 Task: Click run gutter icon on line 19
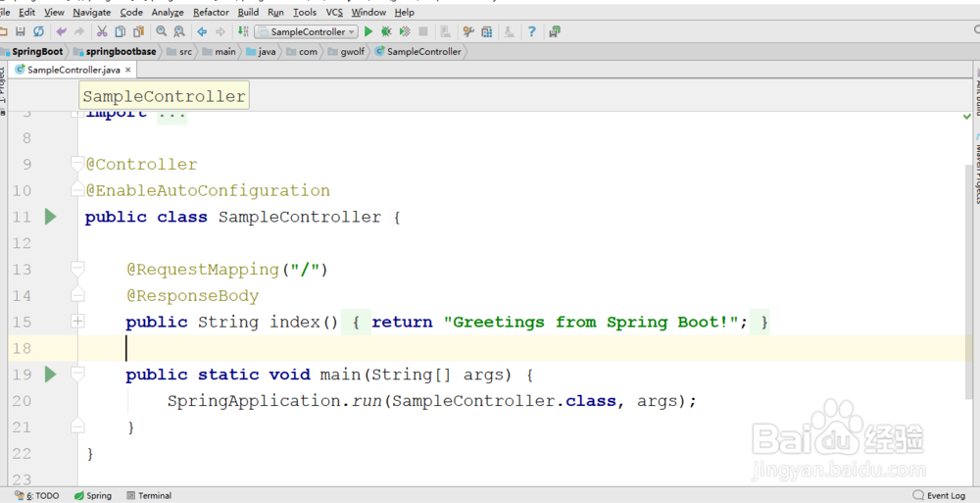pyautogui.click(x=51, y=375)
